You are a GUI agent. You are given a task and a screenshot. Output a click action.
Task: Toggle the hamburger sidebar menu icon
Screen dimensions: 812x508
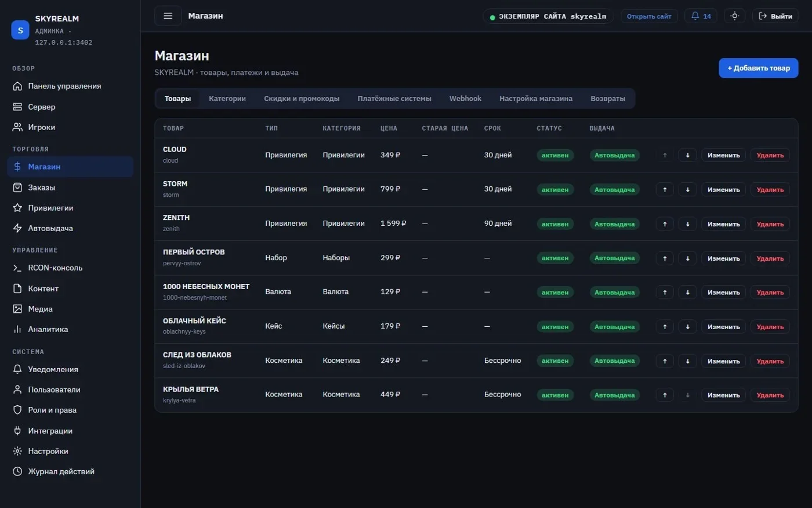tap(168, 16)
